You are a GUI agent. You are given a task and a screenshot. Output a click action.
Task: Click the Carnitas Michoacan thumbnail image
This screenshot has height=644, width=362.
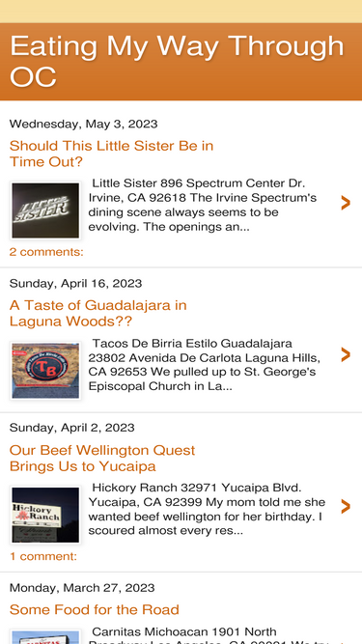click(45, 637)
